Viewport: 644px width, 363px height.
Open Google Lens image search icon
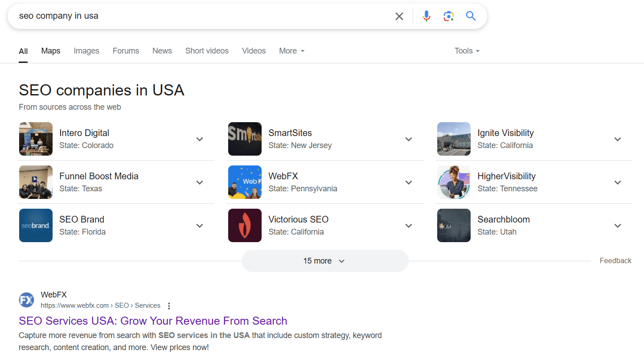point(449,16)
